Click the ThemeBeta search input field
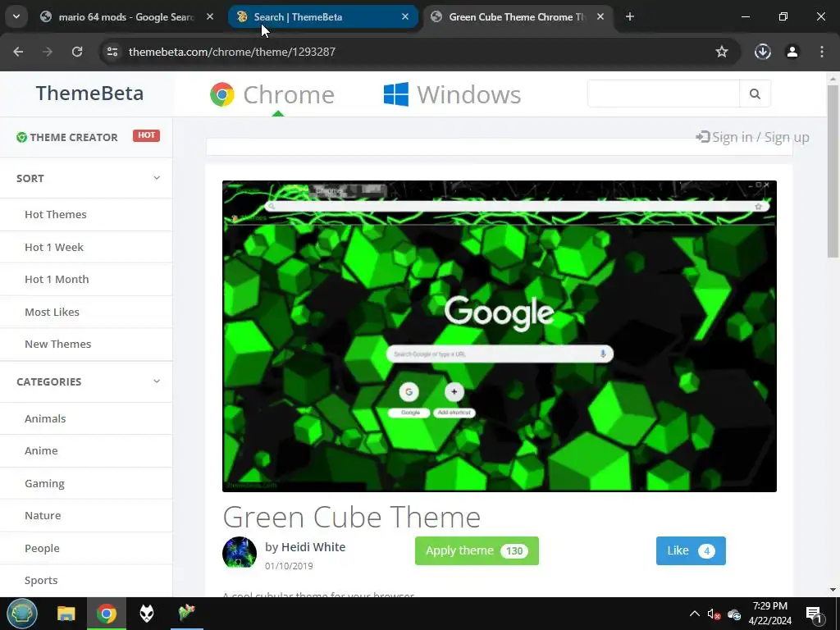Viewport: 840px width, 630px height. (663, 94)
